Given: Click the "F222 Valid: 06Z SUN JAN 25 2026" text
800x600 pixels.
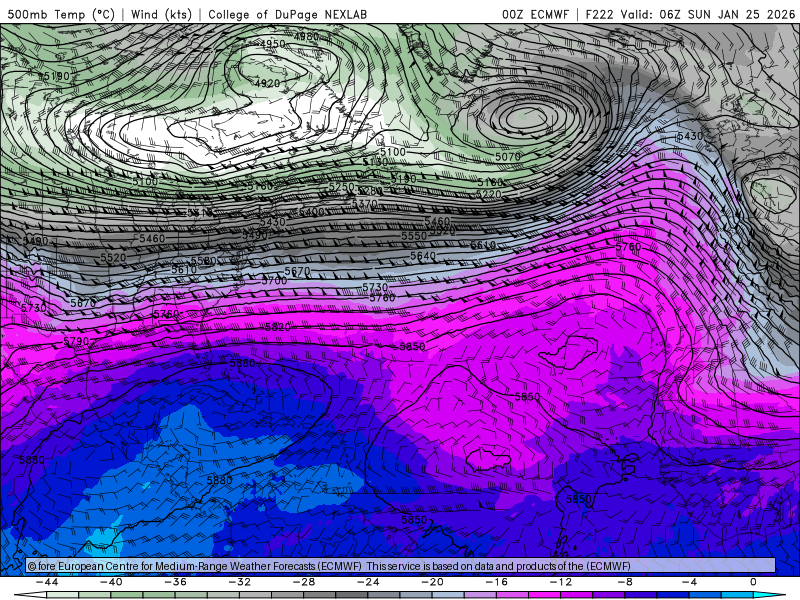Looking at the screenshot, I should click(690, 14).
